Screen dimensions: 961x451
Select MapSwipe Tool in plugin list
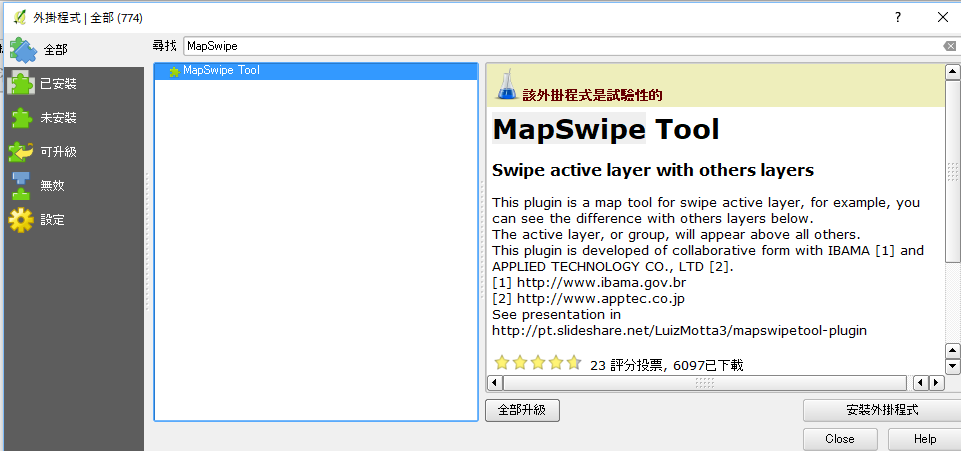(x=316, y=70)
